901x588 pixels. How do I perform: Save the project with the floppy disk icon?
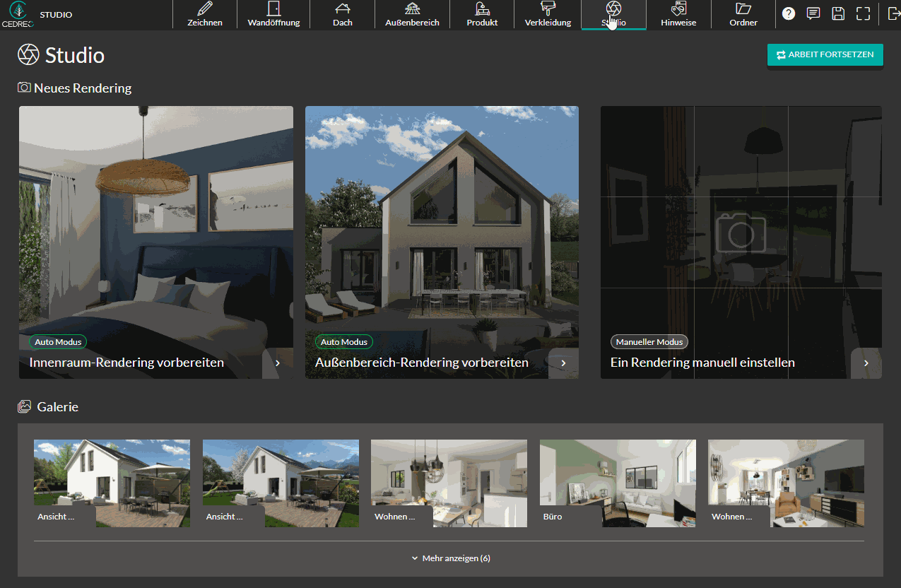click(838, 13)
